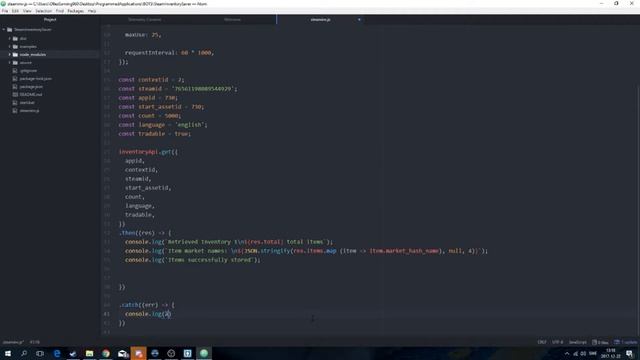This screenshot has height=360, width=640.
Task: Open the Windows Start menu
Action: (8, 353)
